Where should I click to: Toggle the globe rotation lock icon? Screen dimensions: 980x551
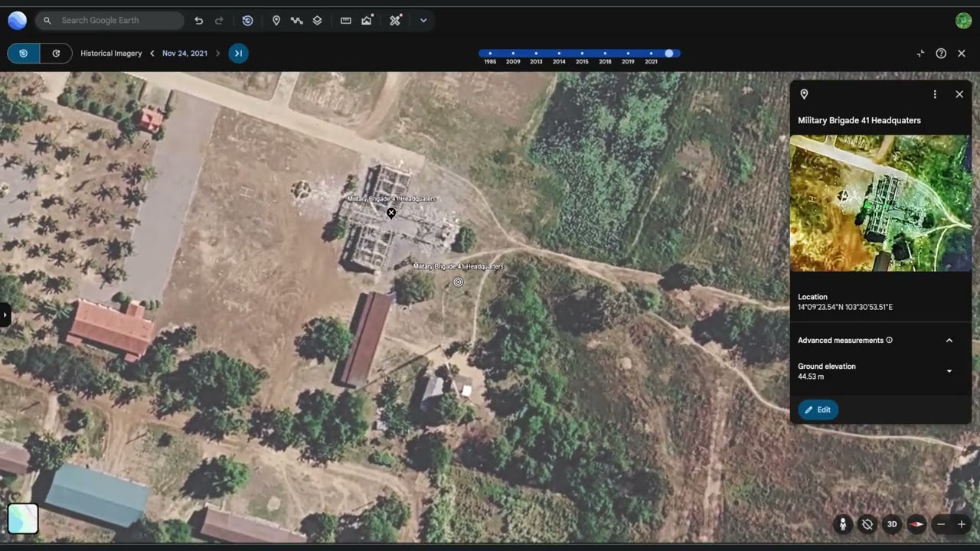(867, 524)
